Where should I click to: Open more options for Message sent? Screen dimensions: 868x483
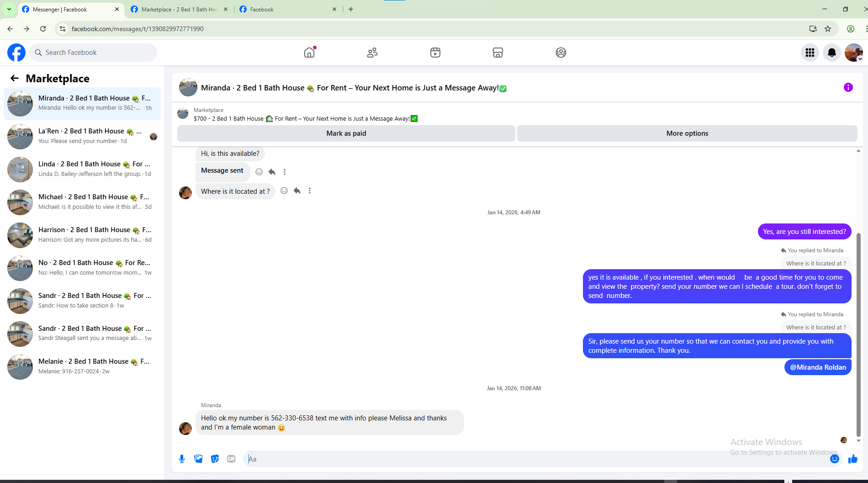coord(285,172)
